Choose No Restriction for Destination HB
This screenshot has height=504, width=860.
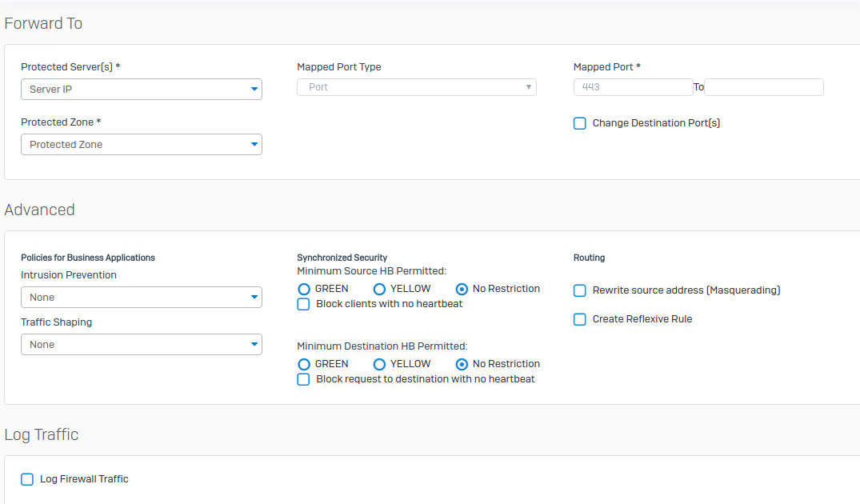click(462, 364)
